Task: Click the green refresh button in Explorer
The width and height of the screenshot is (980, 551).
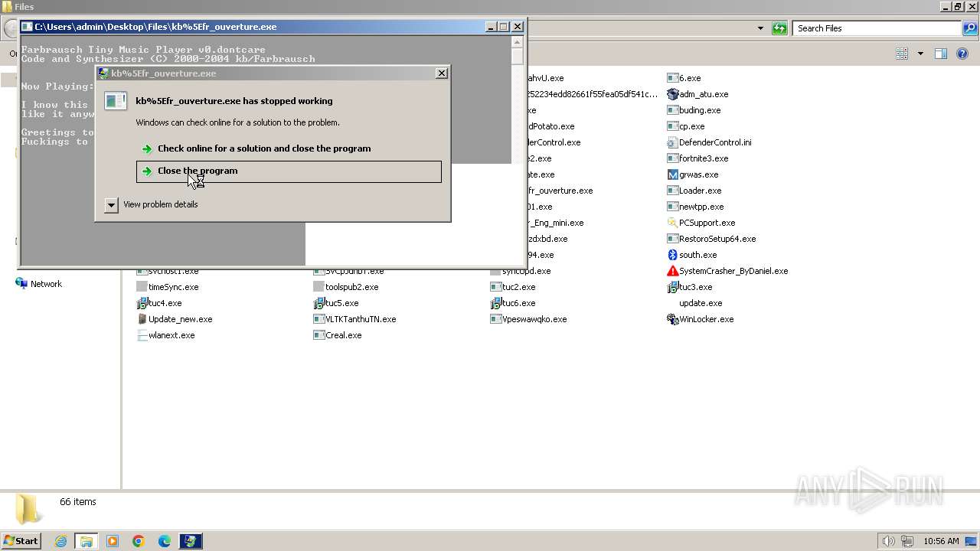Action: pyautogui.click(x=779, y=28)
